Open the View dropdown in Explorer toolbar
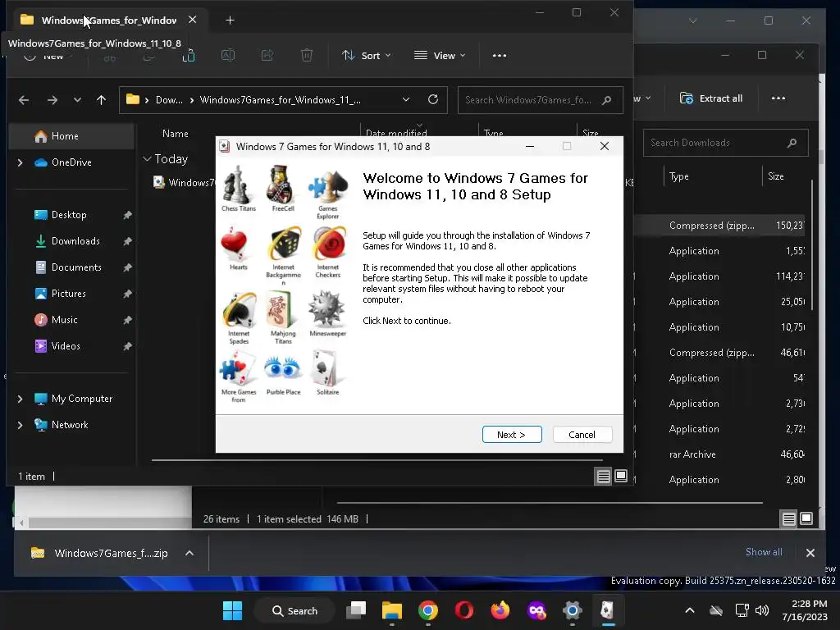840x630 pixels. 440,56
